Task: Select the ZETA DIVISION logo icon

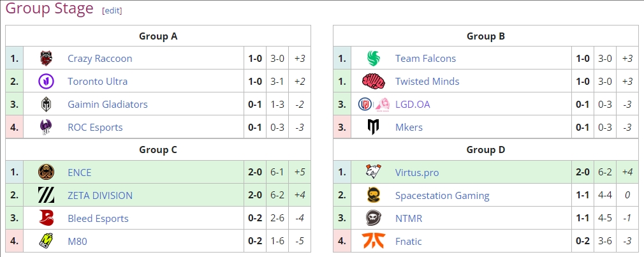Action: coord(46,195)
